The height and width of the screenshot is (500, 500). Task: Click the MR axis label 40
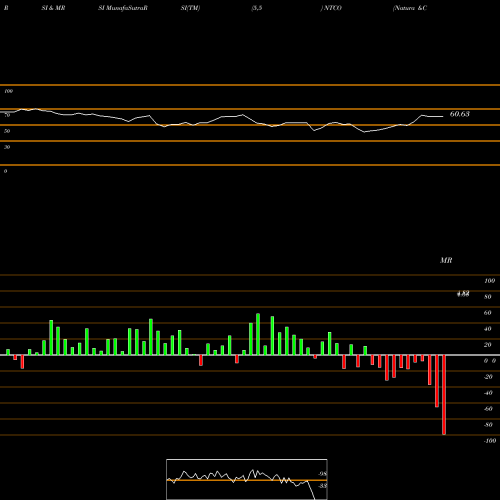(x=488, y=329)
